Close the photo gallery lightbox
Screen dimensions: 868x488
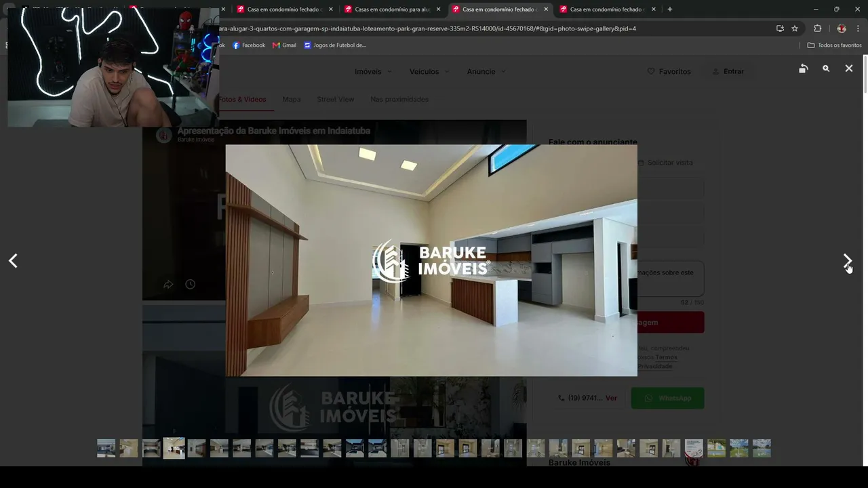coord(848,68)
